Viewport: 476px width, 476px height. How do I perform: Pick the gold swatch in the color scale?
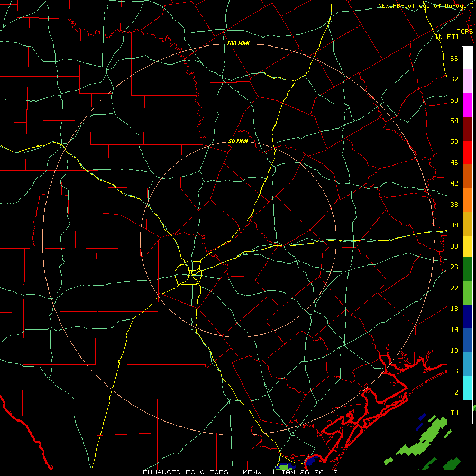467,224
